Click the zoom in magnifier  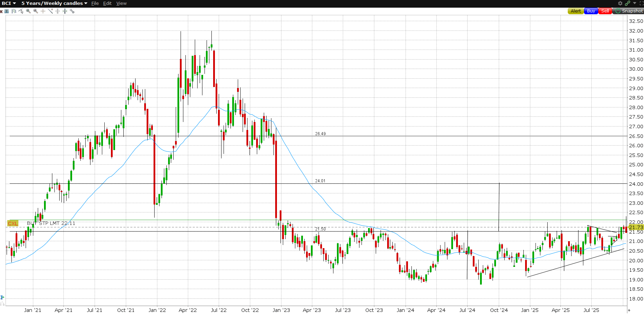pos(28,11)
